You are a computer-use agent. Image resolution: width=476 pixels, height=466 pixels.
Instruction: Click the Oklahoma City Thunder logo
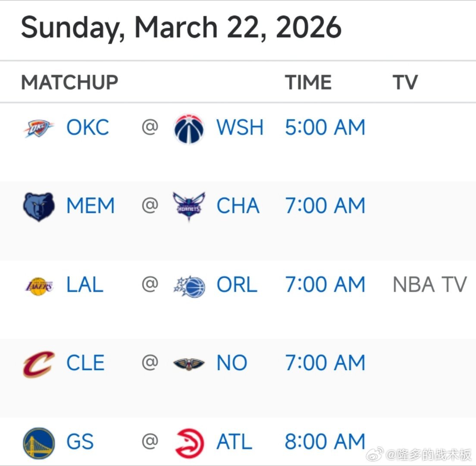[x=38, y=129]
